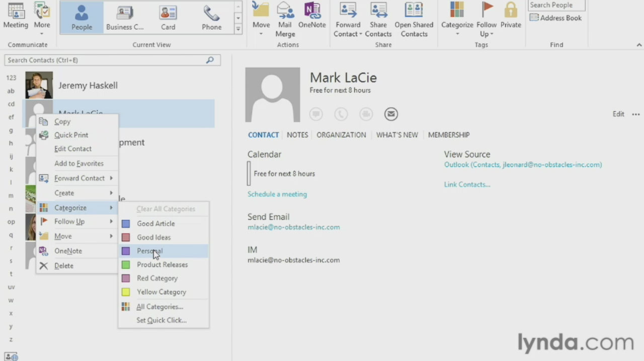Select Add to Favorites
The image size is (644, 361).
click(x=77, y=163)
